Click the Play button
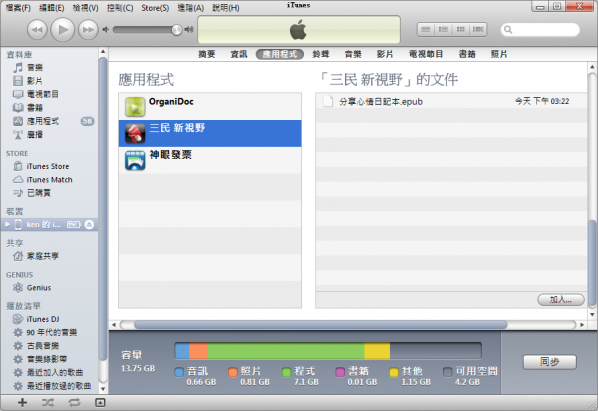 pyautogui.click(x=63, y=29)
